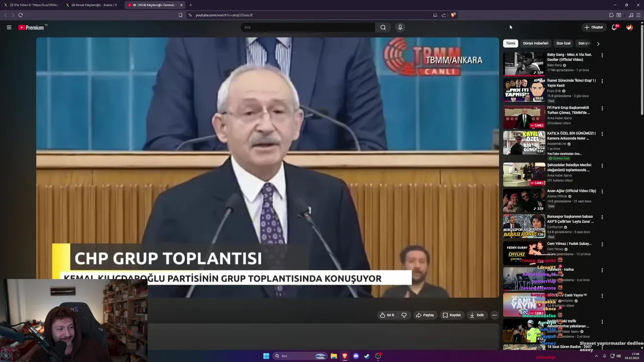Open Windows Start menu
Screen dimensions: 644x362
(x=266, y=356)
